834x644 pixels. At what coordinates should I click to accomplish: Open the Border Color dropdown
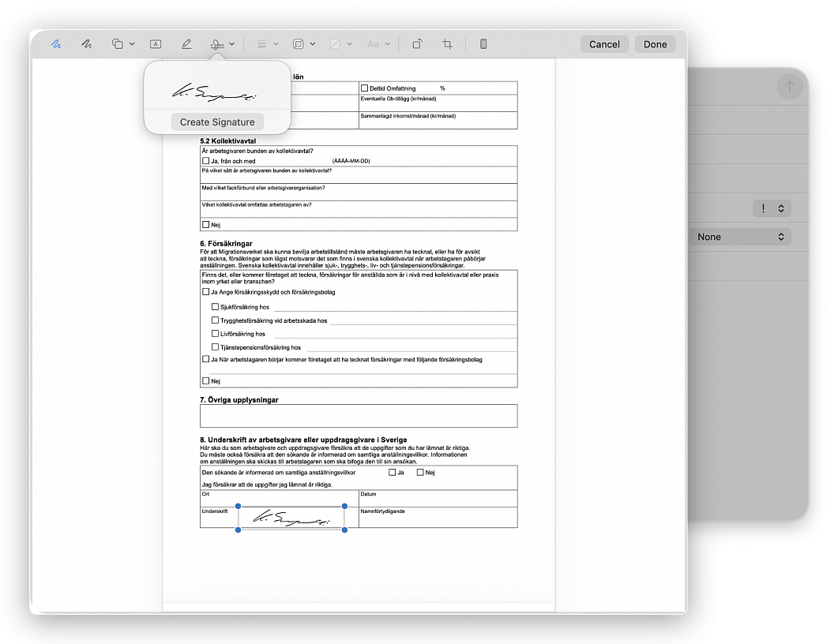pyautogui.click(x=303, y=44)
